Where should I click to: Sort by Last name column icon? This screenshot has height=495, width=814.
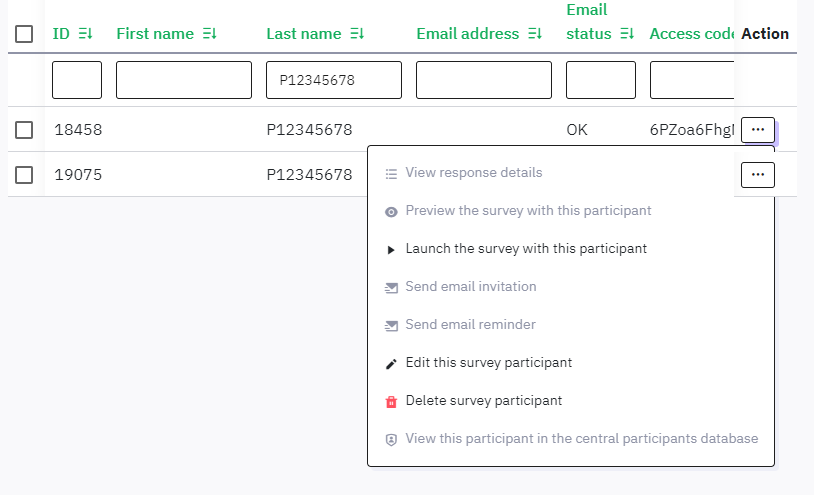pos(356,34)
